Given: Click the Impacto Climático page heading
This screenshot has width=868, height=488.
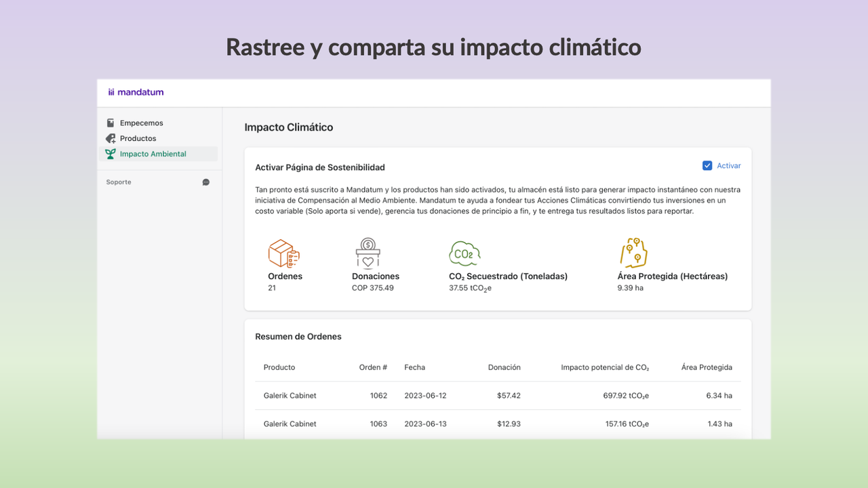Looking at the screenshot, I should point(289,127).
